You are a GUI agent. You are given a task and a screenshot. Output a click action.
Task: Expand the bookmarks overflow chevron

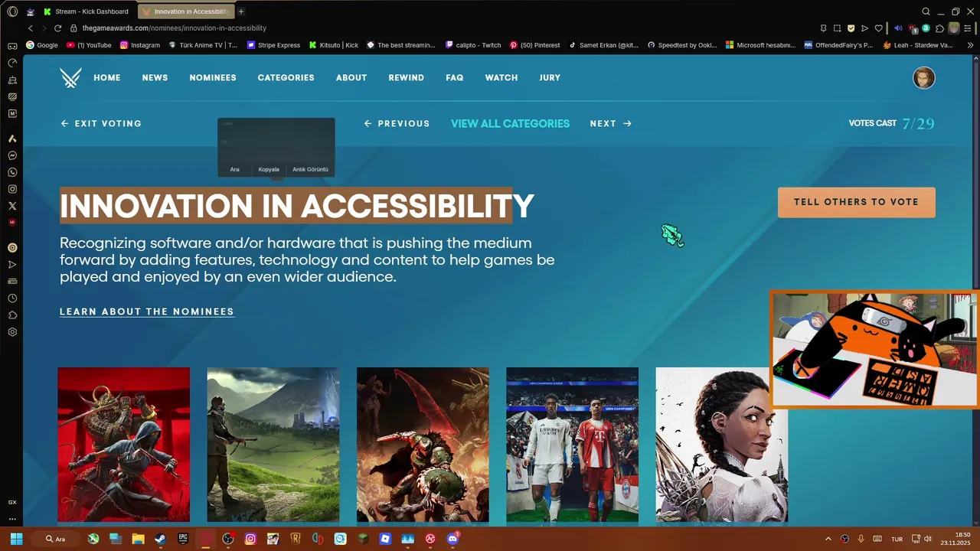(971, 45)
